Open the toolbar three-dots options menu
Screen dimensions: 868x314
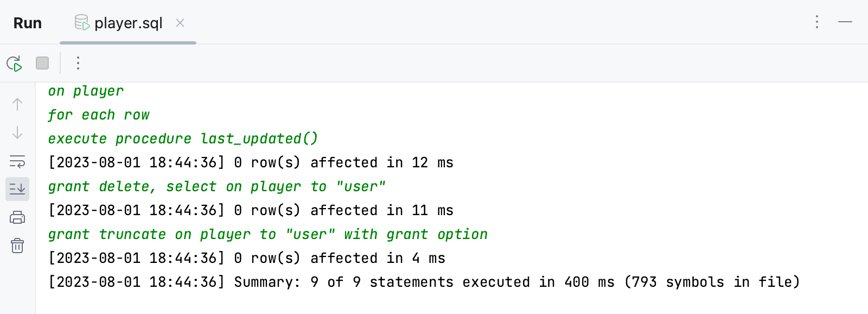pyautogui.click(x=78, y=63)
